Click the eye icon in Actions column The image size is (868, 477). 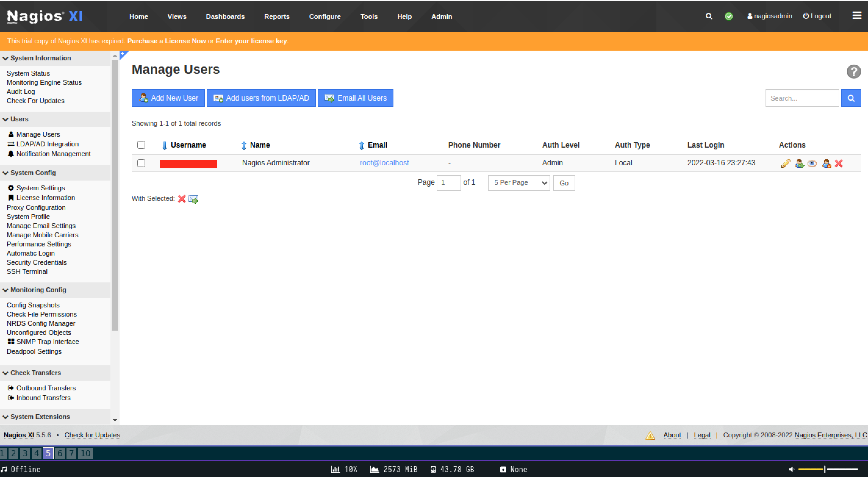point(812,163)
